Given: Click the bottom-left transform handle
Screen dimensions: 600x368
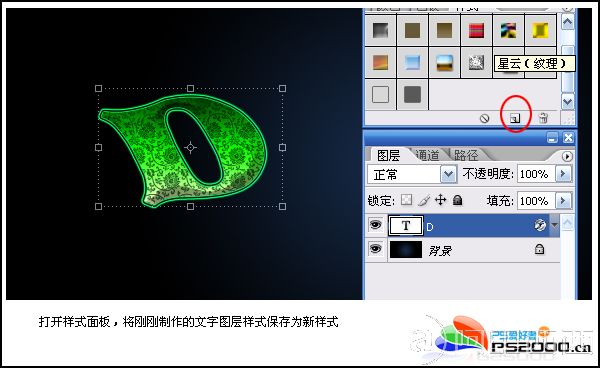Looking at the screenshot, I should pos(98,207).
